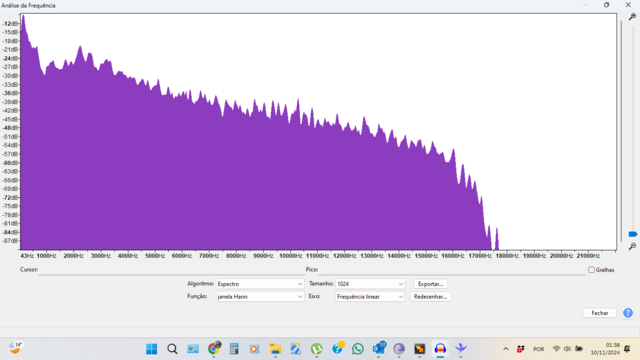Click the Pico readout field

[452, 270]
